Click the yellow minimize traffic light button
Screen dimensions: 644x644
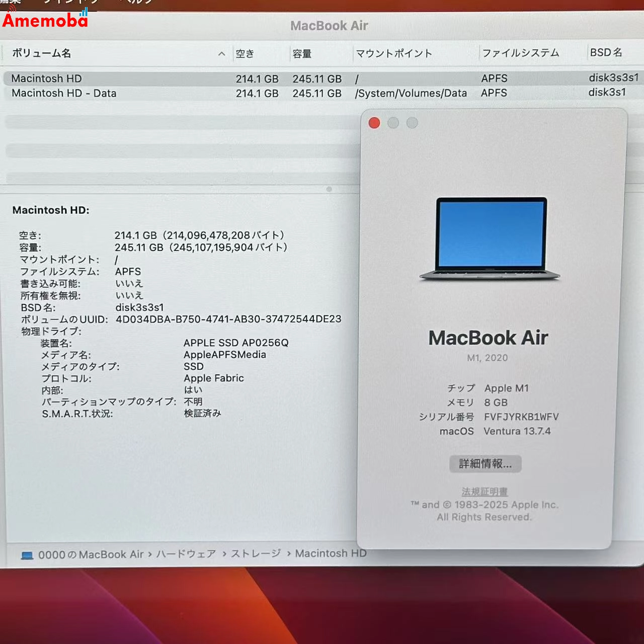tap(393, 123)
